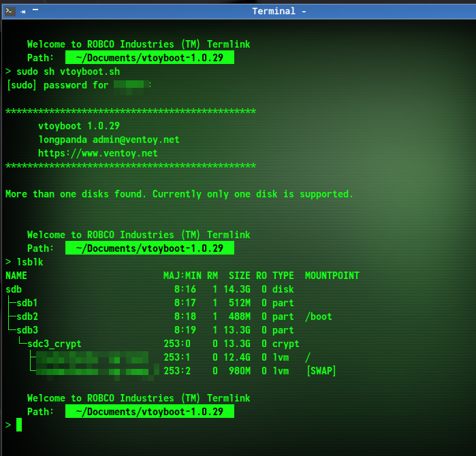Viewport: 476px width, 456px height.
Task: Click the pin window icon in title bar
Action: pos(23,12)
